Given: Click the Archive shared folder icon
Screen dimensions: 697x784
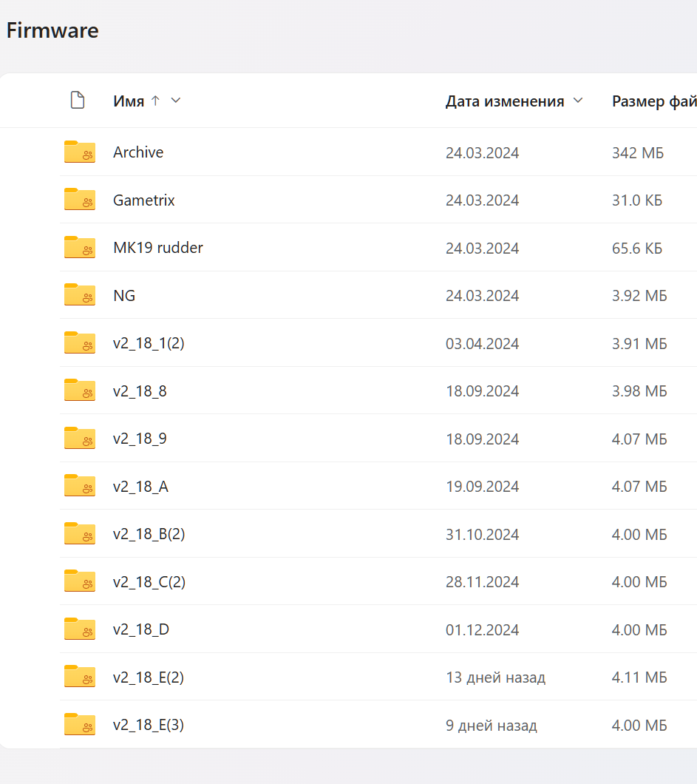Looking at the screenshot, I should coord(79,152).
